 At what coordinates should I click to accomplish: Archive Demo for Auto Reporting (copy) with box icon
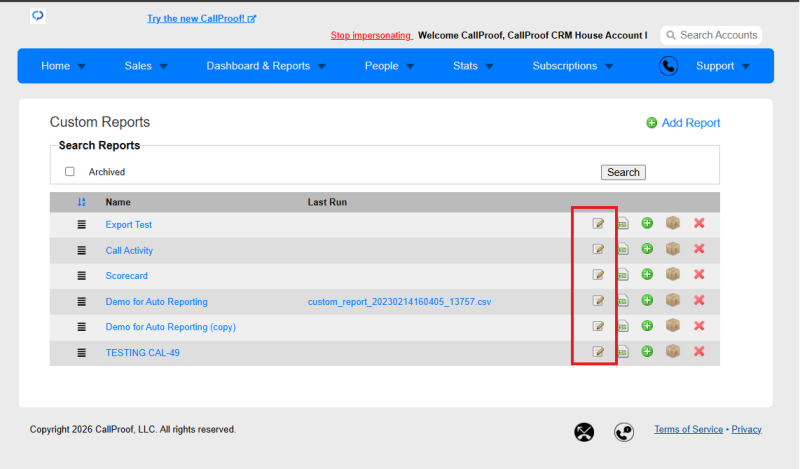pyautogui.click(x=673, y=326)
